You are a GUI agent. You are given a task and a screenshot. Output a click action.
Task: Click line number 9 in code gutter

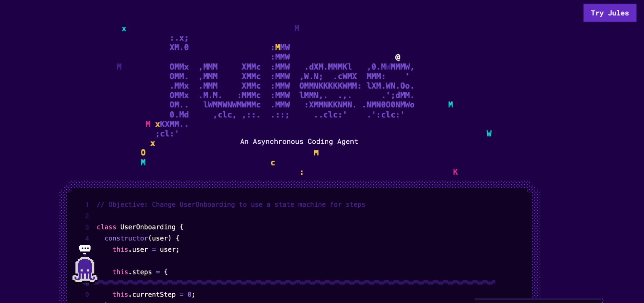point(87,295)
